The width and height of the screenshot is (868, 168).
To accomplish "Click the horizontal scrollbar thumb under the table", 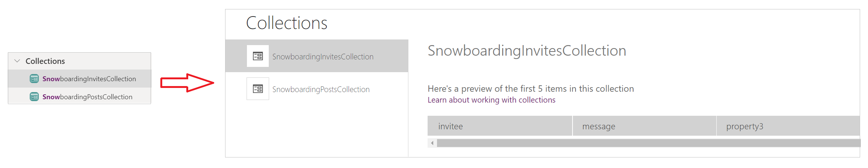I will tap(647, 143).
